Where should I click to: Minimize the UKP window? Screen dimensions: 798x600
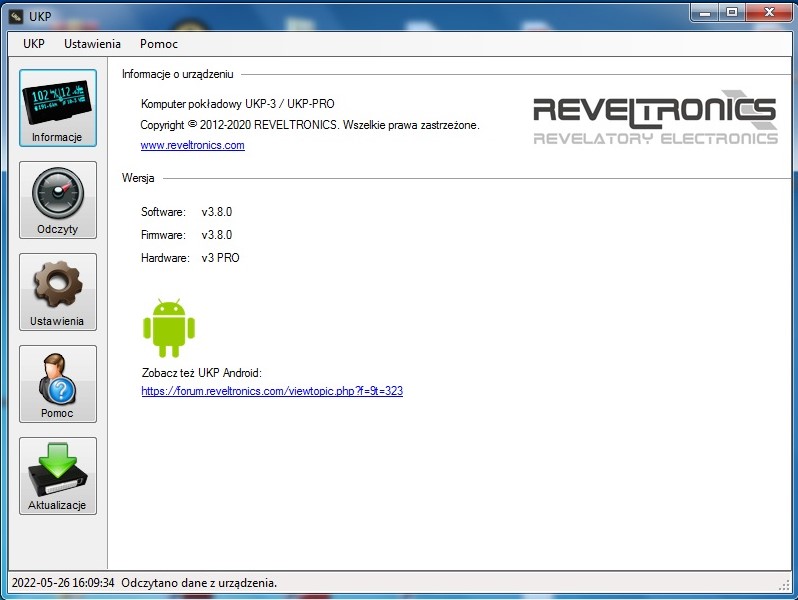pyautogui.click(x=705, y=13)
